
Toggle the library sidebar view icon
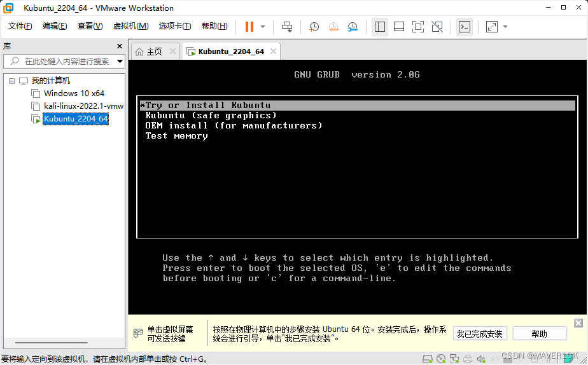(x=380, y=27)
